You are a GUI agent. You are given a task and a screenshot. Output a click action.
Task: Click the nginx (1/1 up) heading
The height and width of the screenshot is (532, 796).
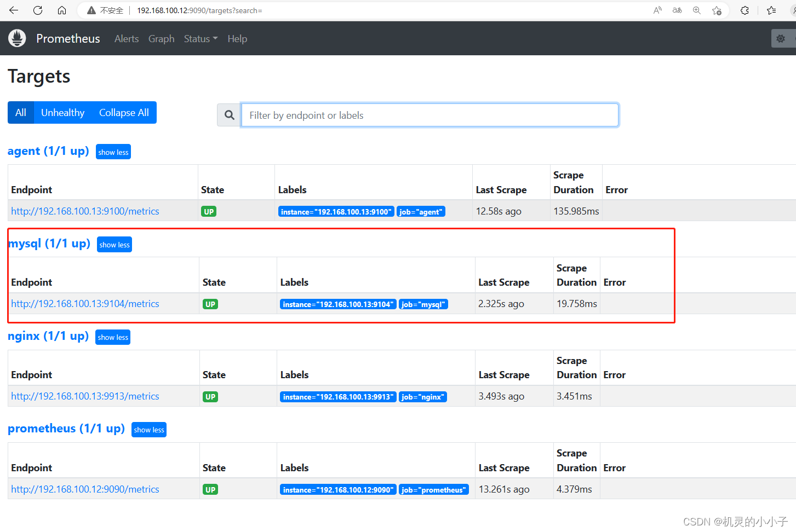coord(48,336)
